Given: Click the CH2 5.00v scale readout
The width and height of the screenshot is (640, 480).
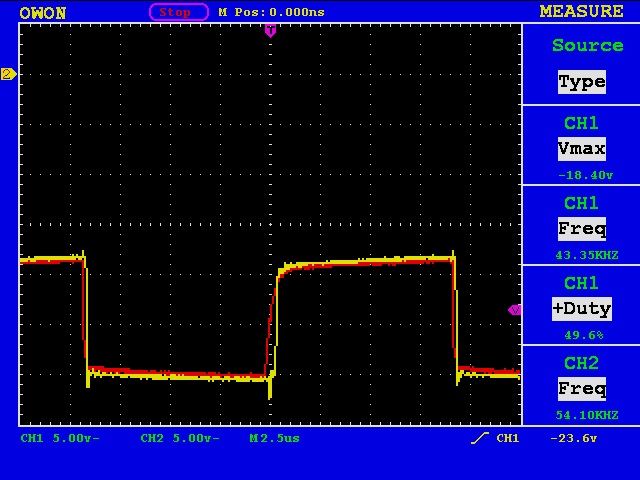Looking at the screenshot, I should (x=180, y=438).
